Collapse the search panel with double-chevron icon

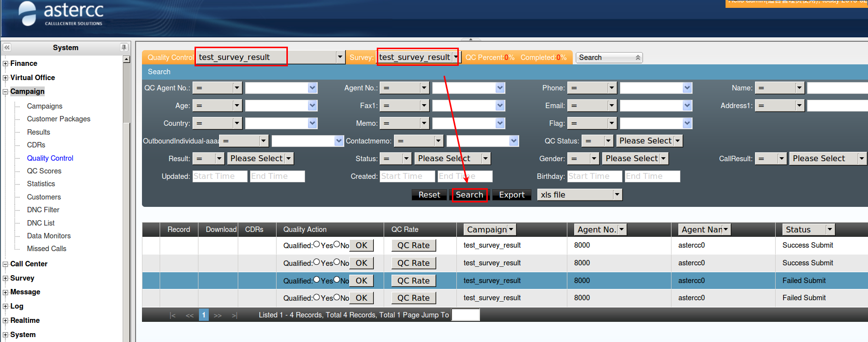coord(638,57)
